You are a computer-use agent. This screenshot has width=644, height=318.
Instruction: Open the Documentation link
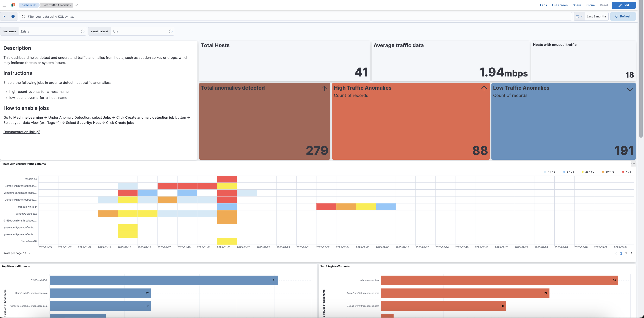[x=19, y=132]
